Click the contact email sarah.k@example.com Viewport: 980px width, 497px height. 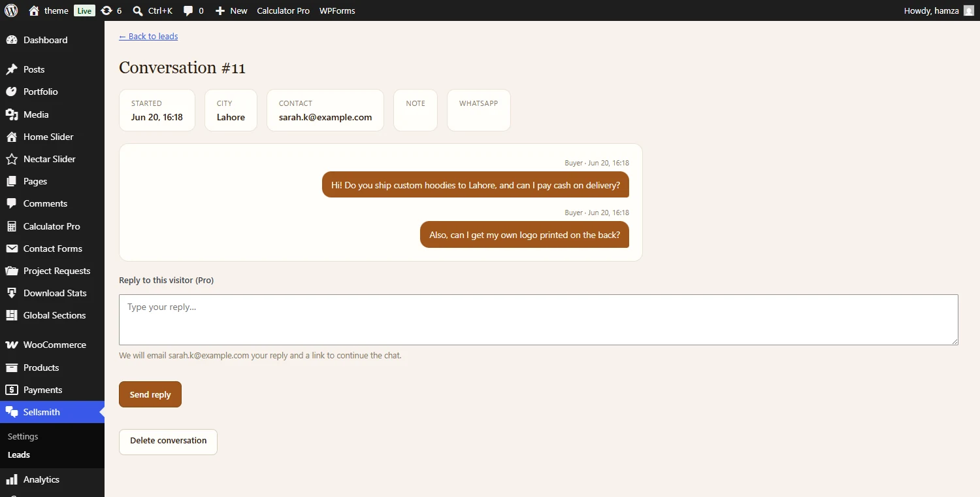click(325, 118)
